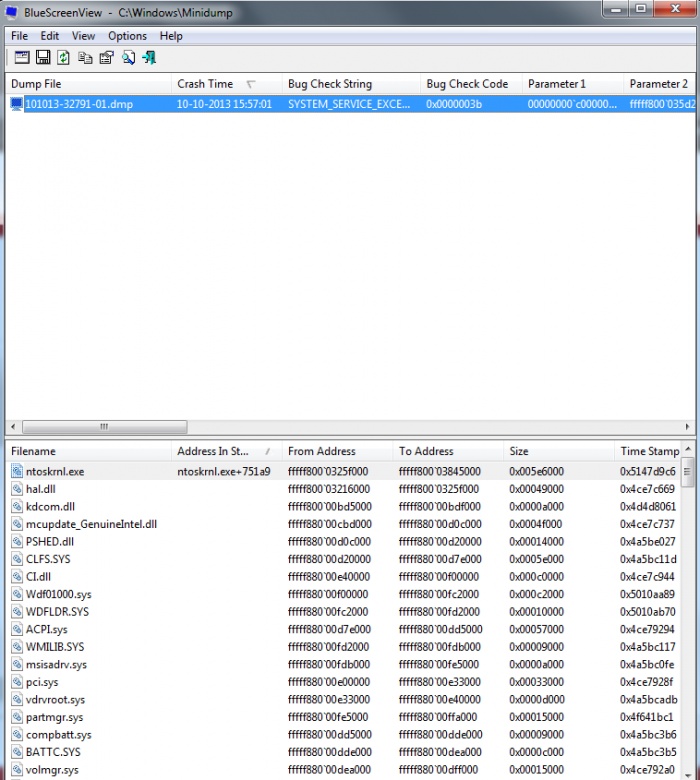
Task: Select the volmgr.sys row
Action: click(343, 770)
